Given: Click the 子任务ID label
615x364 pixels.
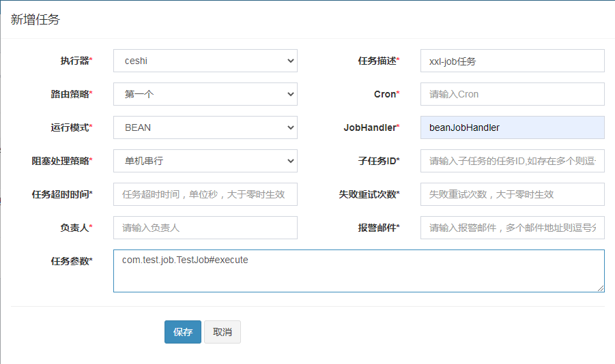Looking at the screenshot, I should (x=379, y=161).
